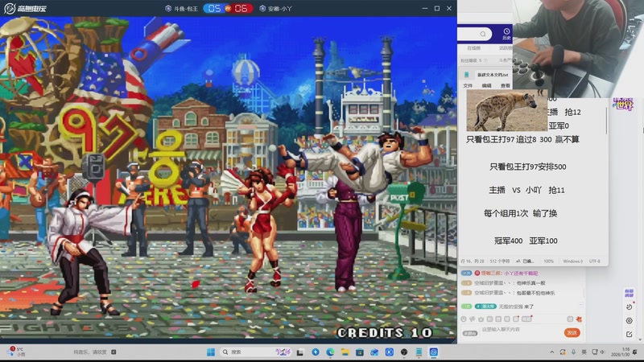This screenshot has width=644, height=362.
Task: Click the purple grid icon in side panel
Action: pos(629,293)
